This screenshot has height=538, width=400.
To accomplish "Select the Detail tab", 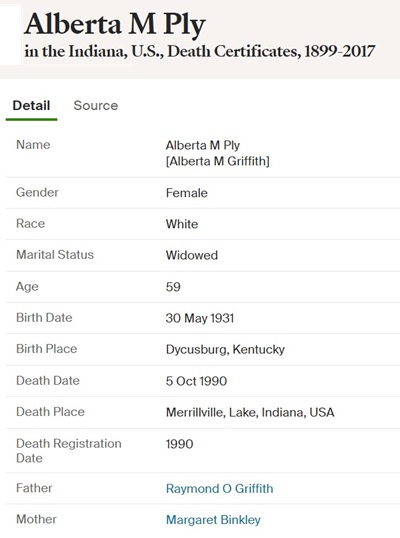I will [x=31, y=105].
